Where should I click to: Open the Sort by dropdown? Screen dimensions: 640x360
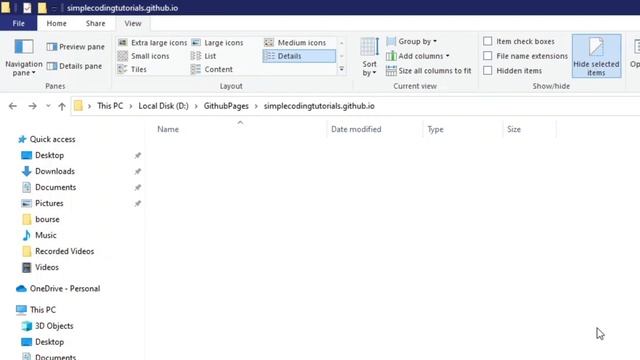coord(369,57)
